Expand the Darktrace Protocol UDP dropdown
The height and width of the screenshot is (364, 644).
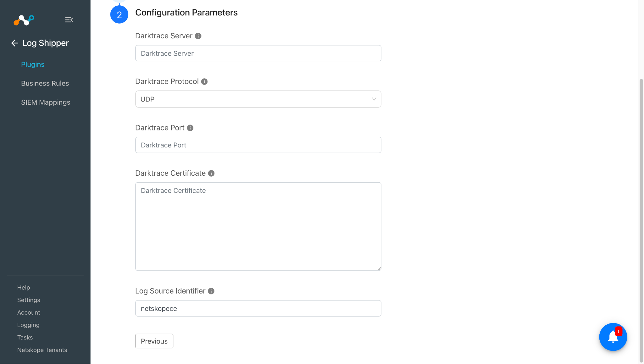point(258,99)
